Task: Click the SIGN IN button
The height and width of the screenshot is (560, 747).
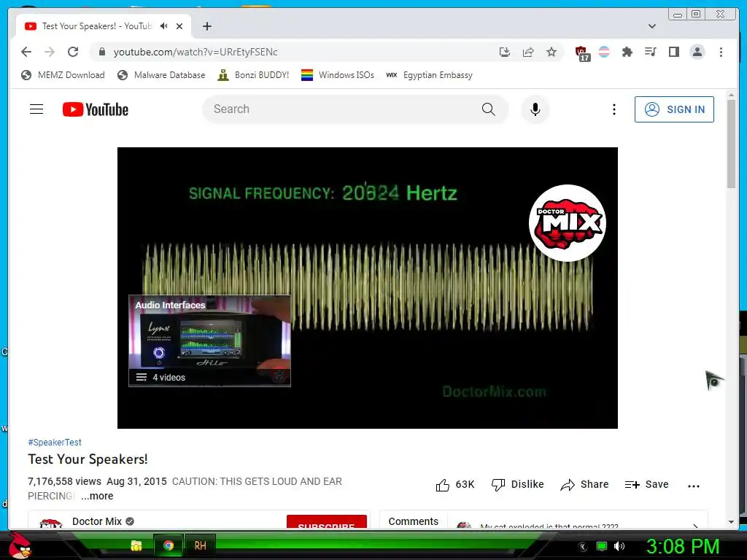Action: click(674, 109)
